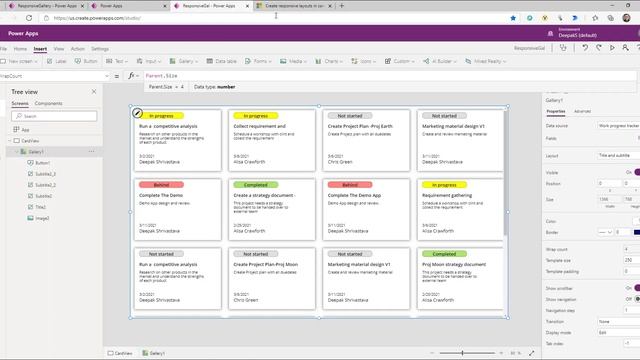Switch to Screens tab in Tree view
Image resolution: width=640 pixels, height=360 pixels.
(x=20, y=104)
